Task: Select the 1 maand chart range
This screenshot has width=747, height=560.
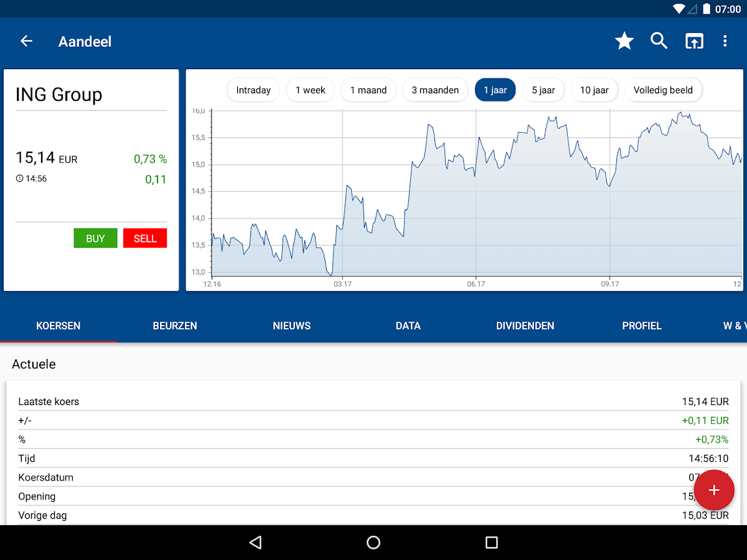Action: coord(369,90)
